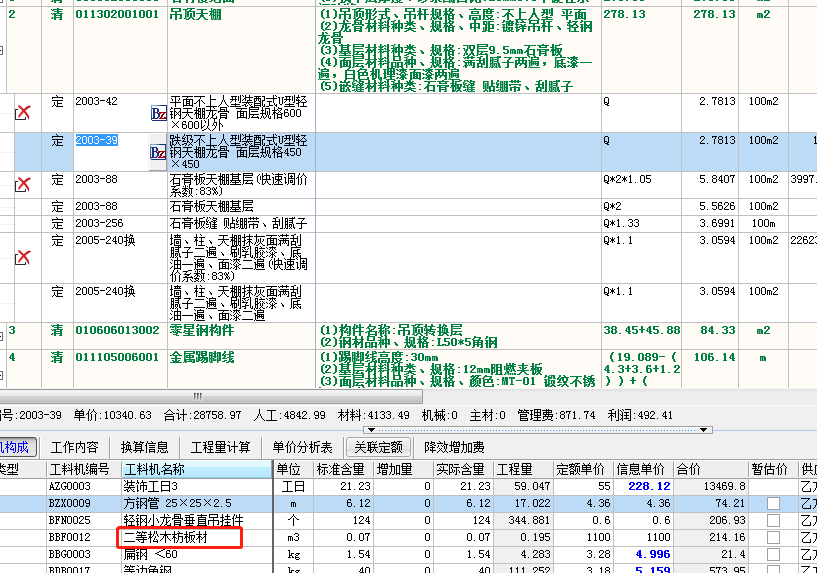The image size is (817, 573).
Task: Toggle 暂估价 checkbox for 方钢管 25×25×2.5
Action: coord(773,503)
